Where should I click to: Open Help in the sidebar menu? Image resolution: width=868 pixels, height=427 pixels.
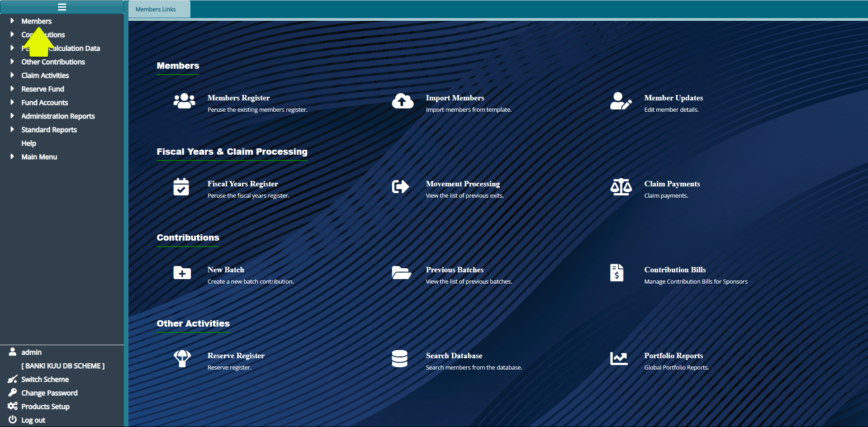tap(28, 143)
